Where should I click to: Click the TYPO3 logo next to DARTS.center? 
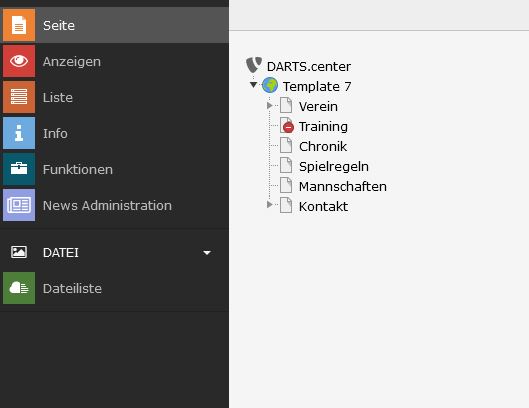(254, 65)
